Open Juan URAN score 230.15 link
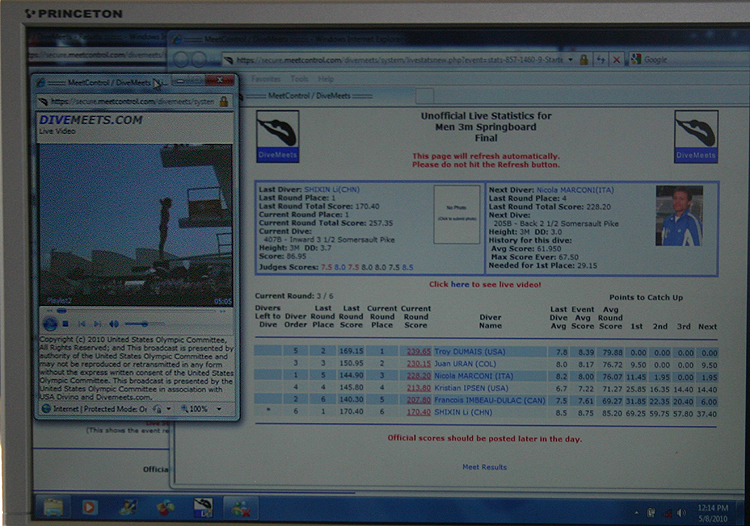This screenshot has width=750, height=526. coord(419,364)
